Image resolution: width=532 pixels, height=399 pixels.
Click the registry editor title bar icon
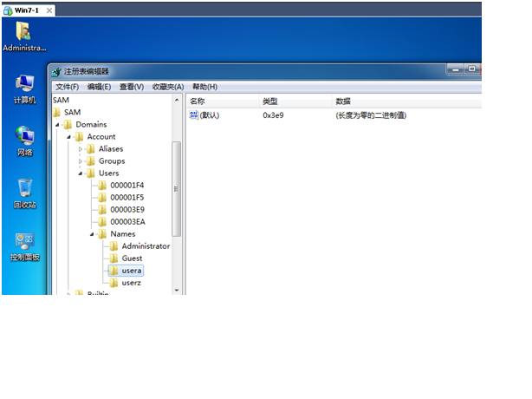pos(56,72)
